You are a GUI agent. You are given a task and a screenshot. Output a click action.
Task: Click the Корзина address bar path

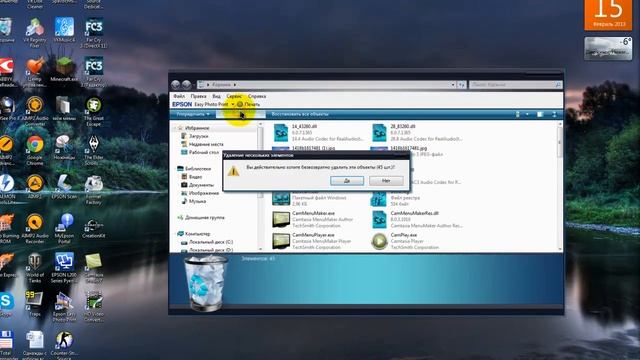(222, 84)
